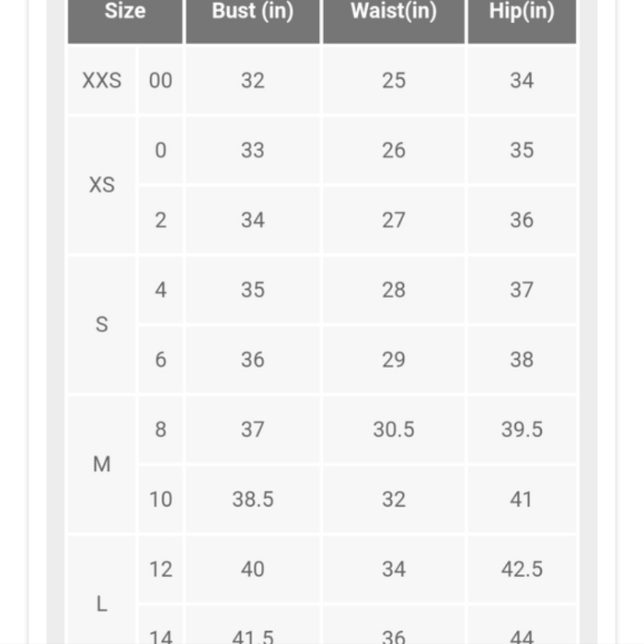644x644 pixels.
Task: Select the M size label cell
Action: [102, 464]
